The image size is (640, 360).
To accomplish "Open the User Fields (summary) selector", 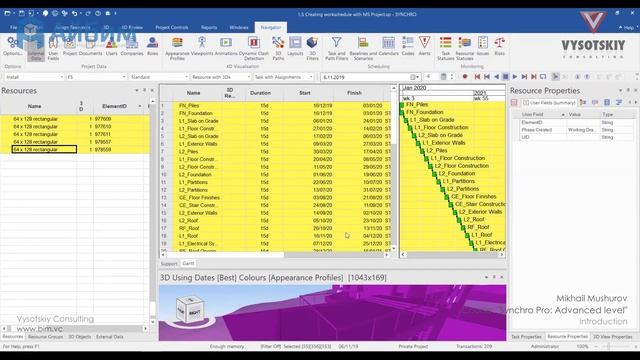I will click(x=549, y=102).
